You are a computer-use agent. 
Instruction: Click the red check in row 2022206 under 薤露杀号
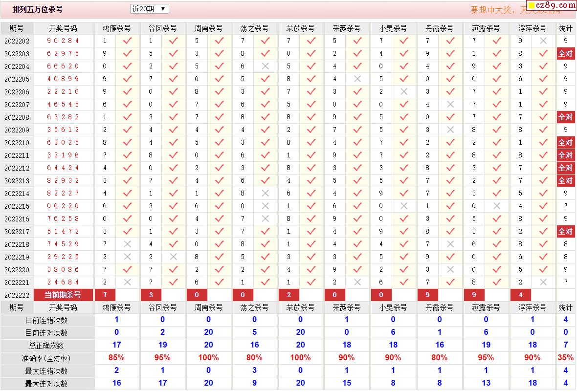[497, 91]
